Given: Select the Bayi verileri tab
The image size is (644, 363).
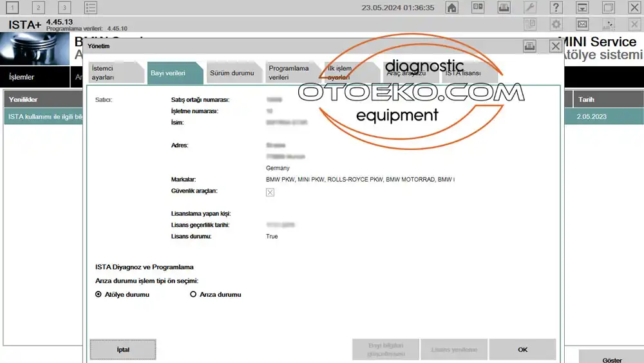Looking at the screenshot, I should 175,73.
